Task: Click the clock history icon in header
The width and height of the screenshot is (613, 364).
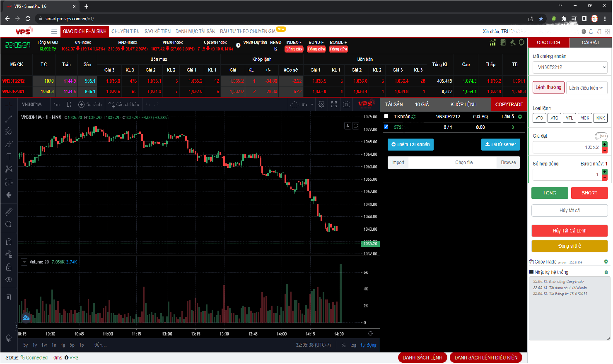Action: pos(584,31)
